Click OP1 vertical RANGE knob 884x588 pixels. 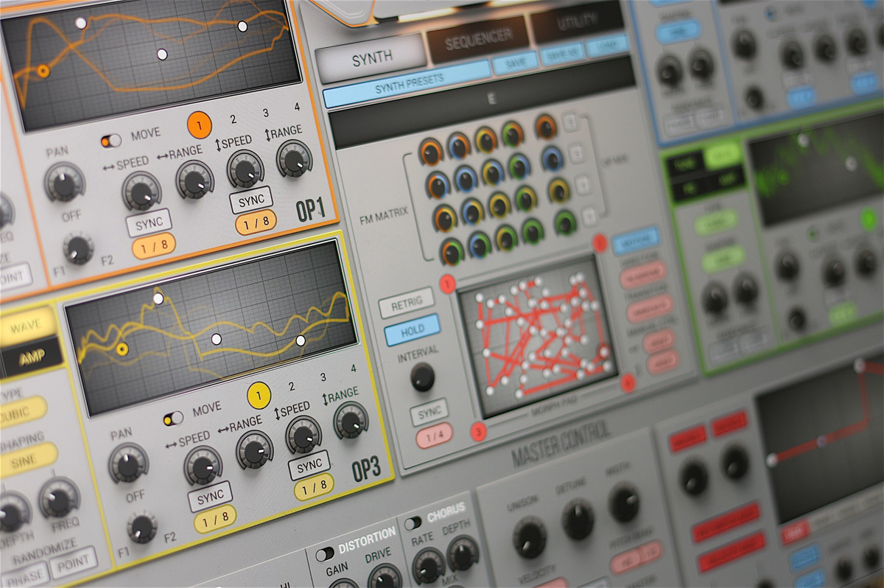point(294,159)
